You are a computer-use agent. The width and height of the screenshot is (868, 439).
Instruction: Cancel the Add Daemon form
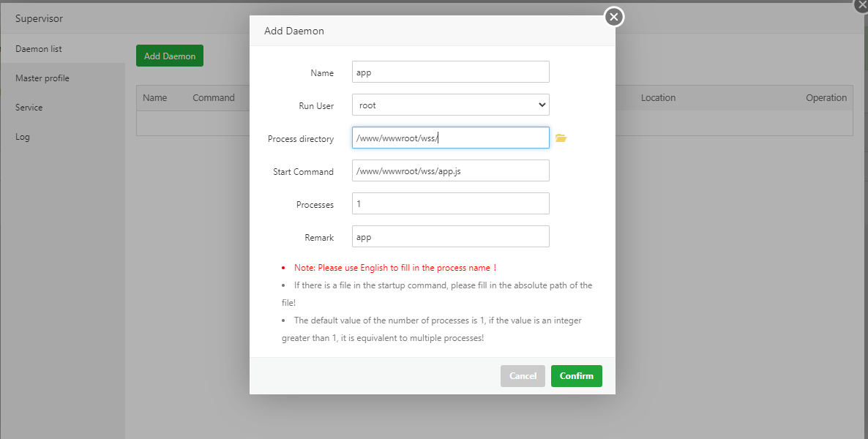tap(523, 376)
